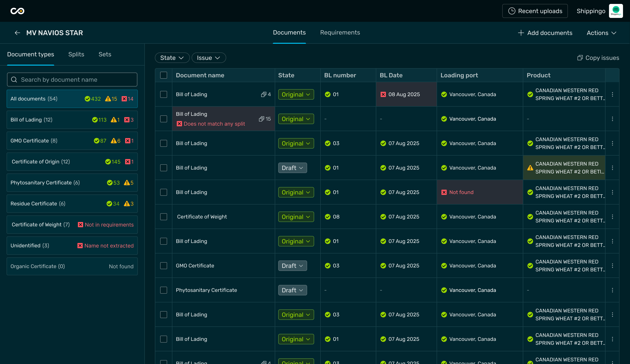Click the red error icon beside Not found
Screen dimensions: 630x364
click(444, 192)
